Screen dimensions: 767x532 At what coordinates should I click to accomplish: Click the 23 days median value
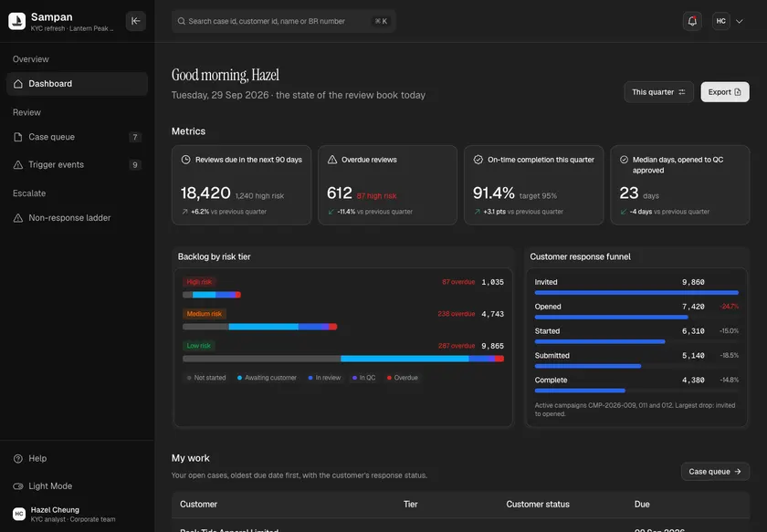point(629,193)
